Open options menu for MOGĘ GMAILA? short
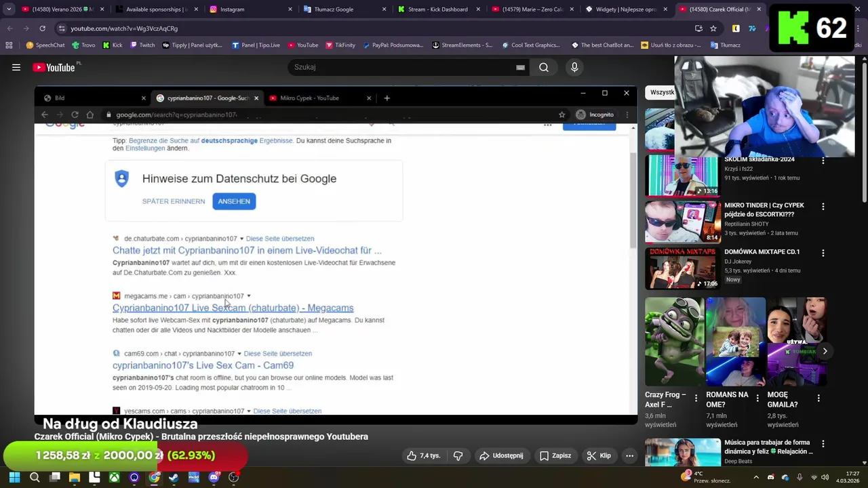Viewport: 868px width, 488px height. 818,399
